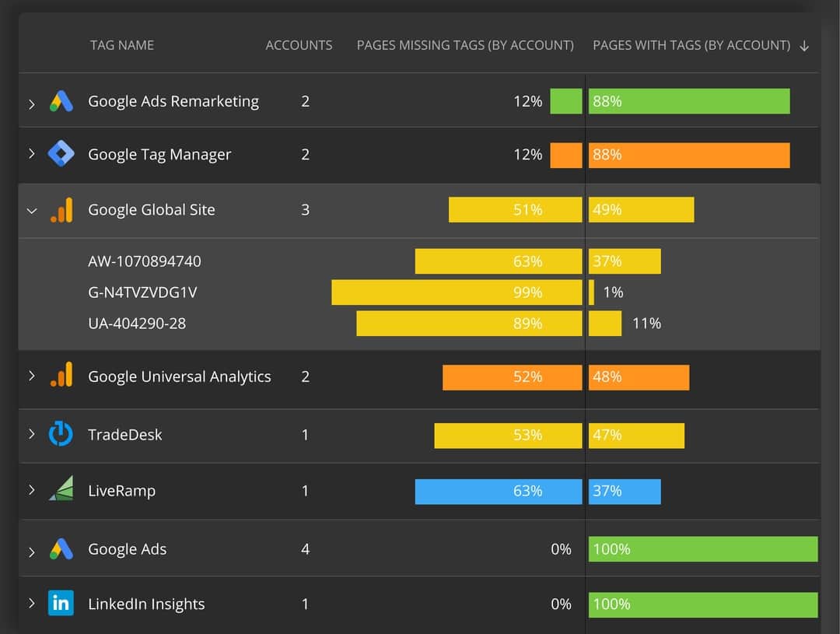840x634 pixels.
Task: Click the accounts count 3 for Google Global Site
Action: point(306,209)
